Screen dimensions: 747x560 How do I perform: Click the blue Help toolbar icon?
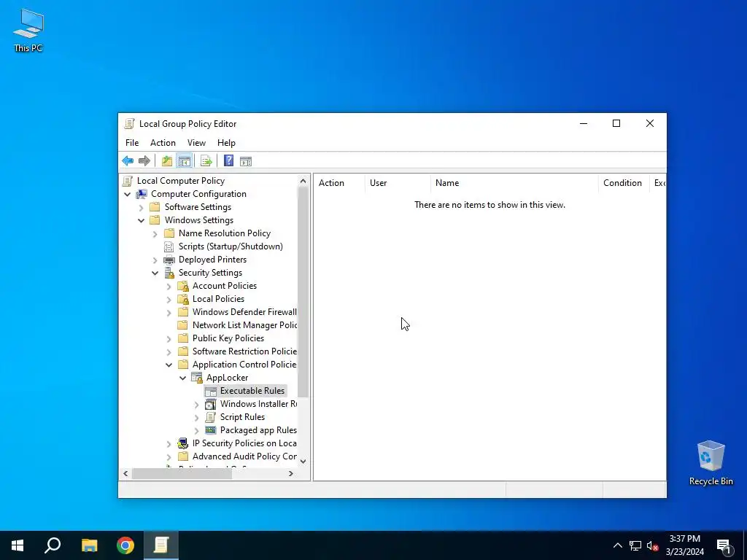228,161
